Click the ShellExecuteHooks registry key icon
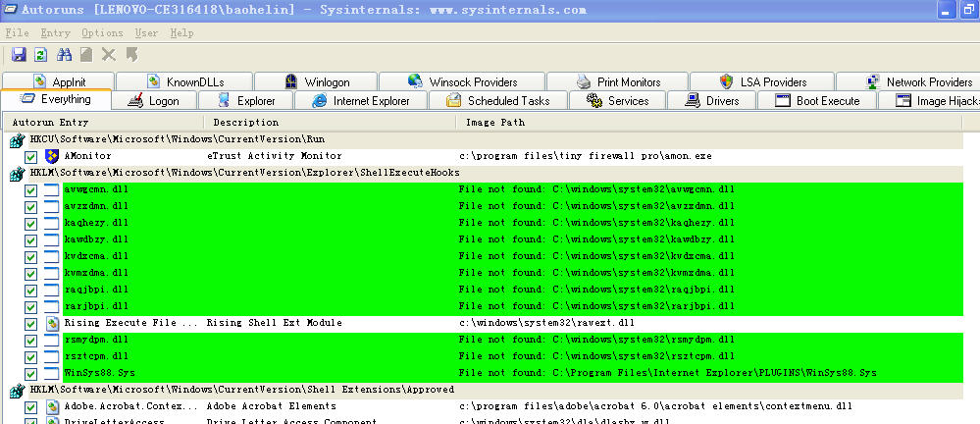This screenshot has height=424, width=980. click(17, 175)
